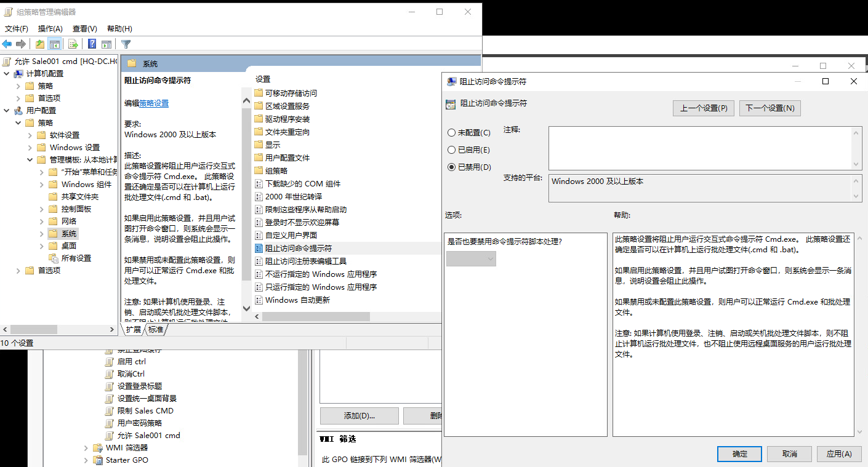Select the 已启用(E) radio button
The height and width of the screenshot is (467, 868).
pos(452,150)
